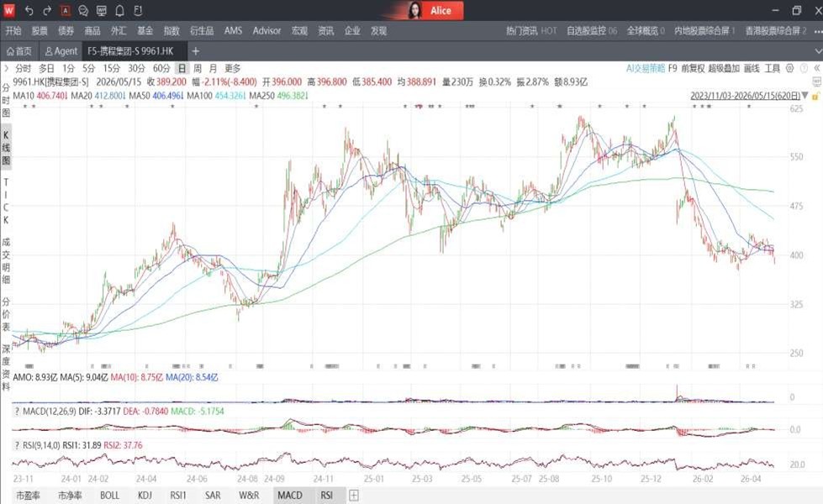The width and height of the screenshot is (823, 504).
Task: Toggle the yellow lock icon
Action: pos(815,96)
